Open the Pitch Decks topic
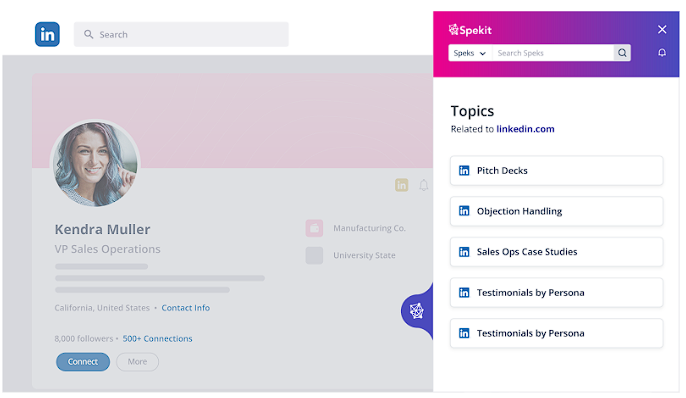Viewport: 686px width, 398px height. click(x=556, y=171)
